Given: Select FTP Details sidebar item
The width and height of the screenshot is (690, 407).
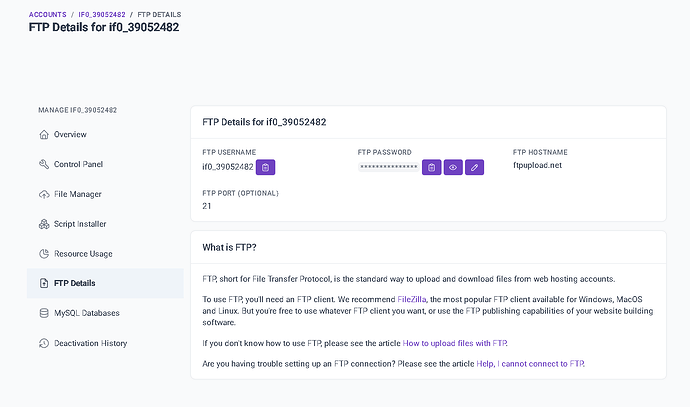Looking at the screenshot, I should tap(105, 283).
